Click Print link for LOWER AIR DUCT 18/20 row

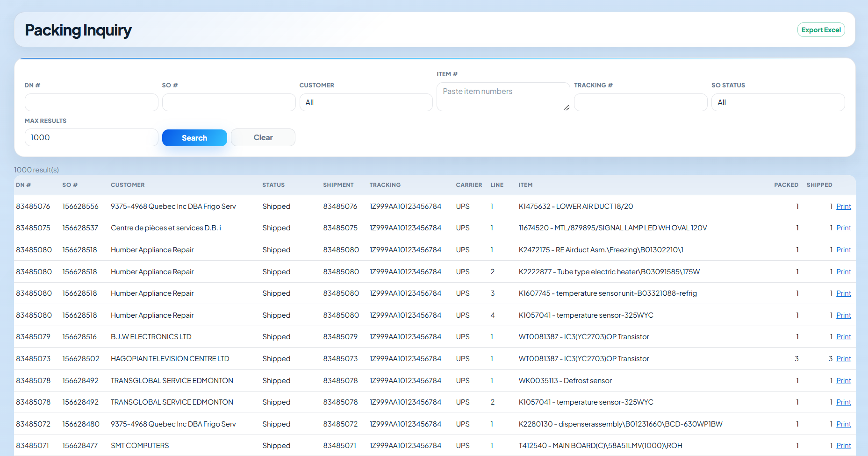point(843,207)
